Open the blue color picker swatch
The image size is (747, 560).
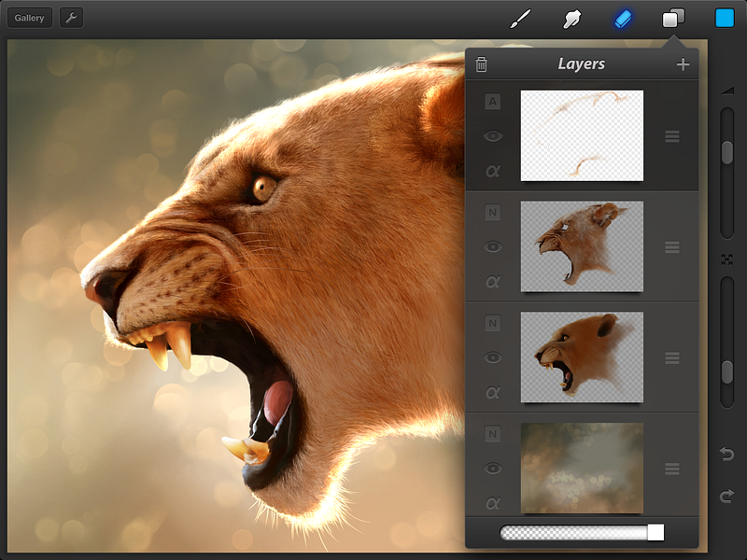pos(725,19)
